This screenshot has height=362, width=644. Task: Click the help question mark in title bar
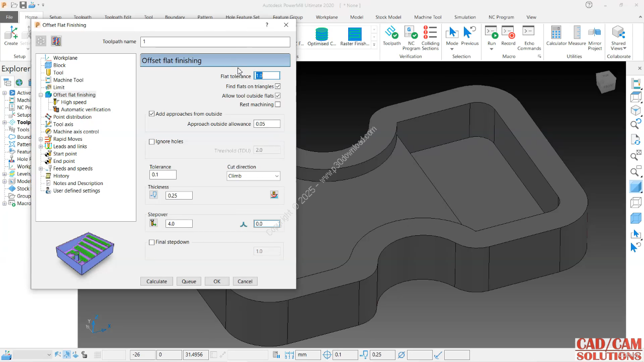(589, 5)
